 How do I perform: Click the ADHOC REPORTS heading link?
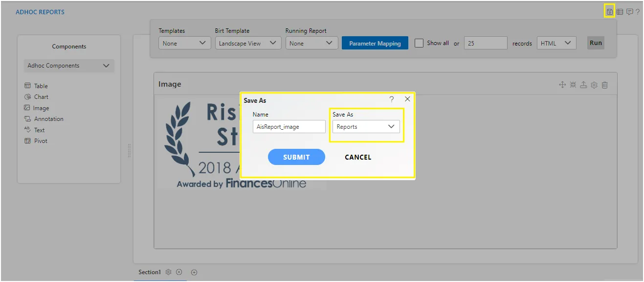click(x=40, y=12)
